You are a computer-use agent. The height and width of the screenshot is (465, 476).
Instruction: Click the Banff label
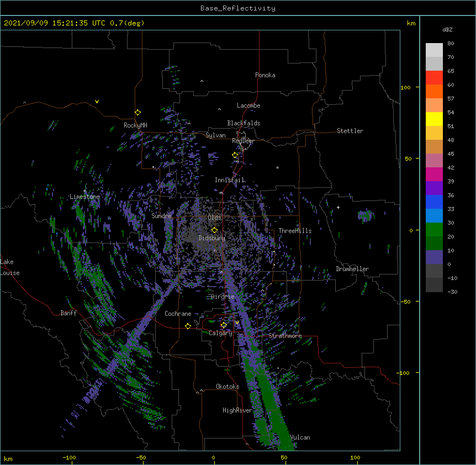68,313
